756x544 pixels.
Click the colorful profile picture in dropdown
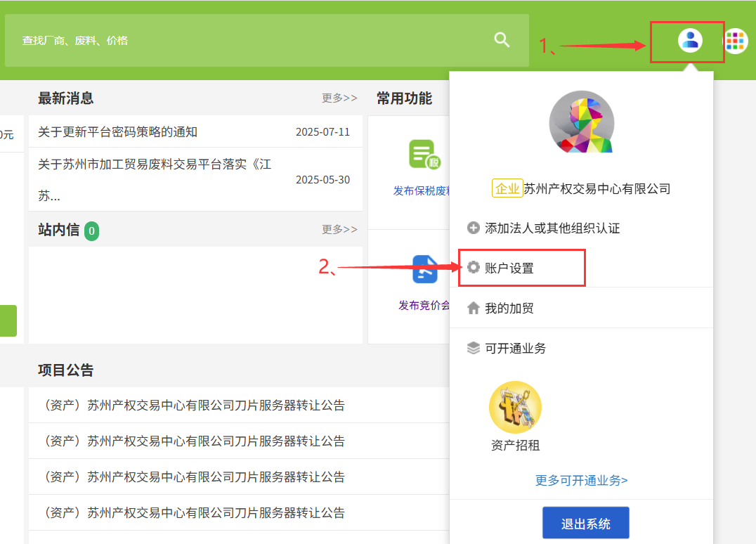[x=581, y=122]
